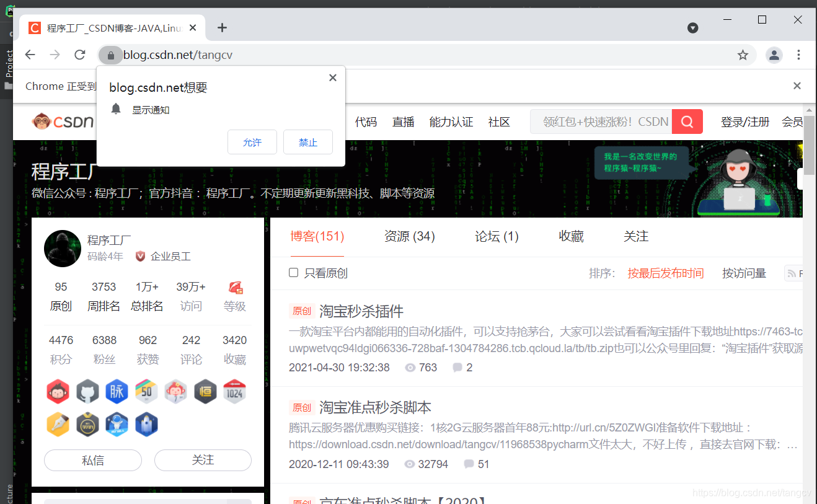Screen dimensions: 817x504
Task: Click the dark gold medal badge
Action: point(87,425)
